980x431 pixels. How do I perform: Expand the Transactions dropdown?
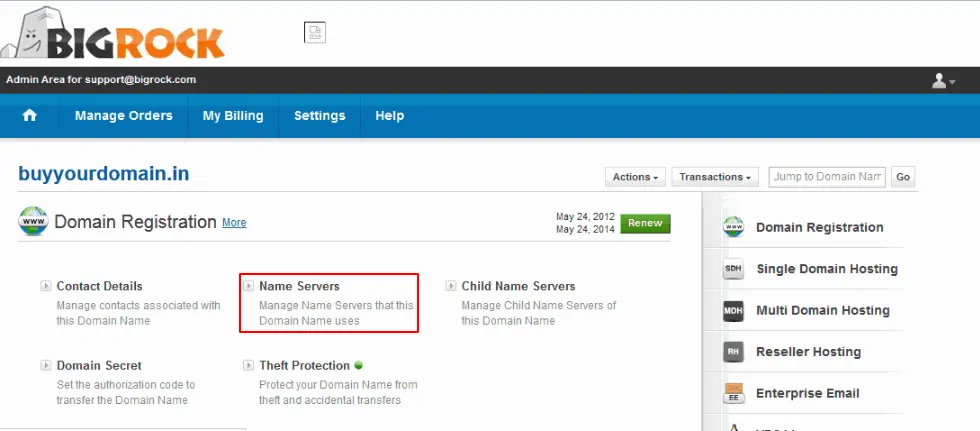point(715,177)
